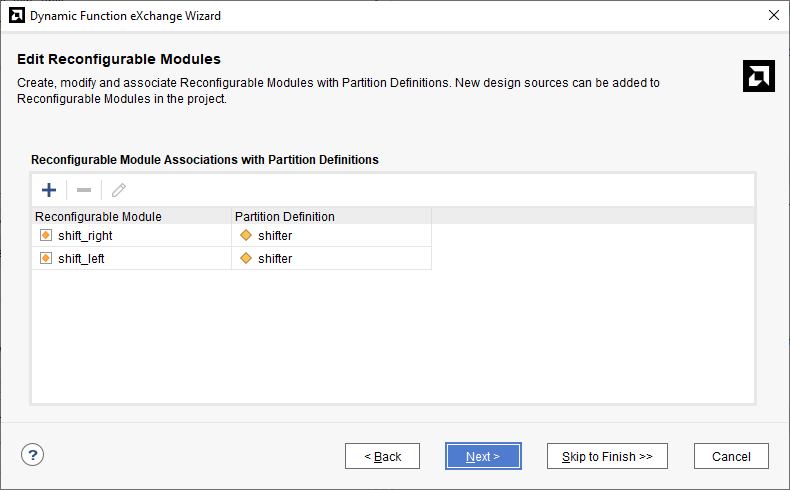Click the edit pencil icon

119,190
